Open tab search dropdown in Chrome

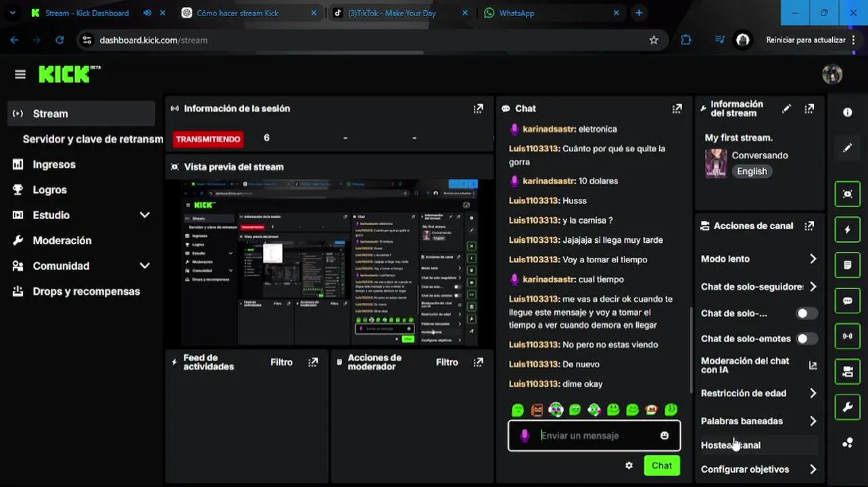coord(12,13)
